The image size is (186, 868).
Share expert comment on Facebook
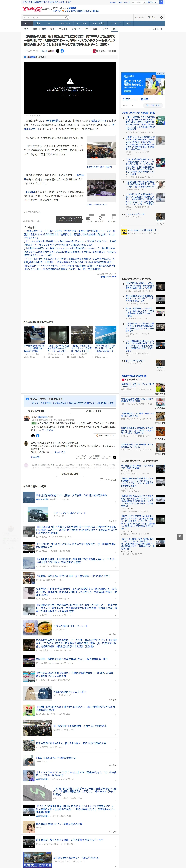(x=38, y=436)
